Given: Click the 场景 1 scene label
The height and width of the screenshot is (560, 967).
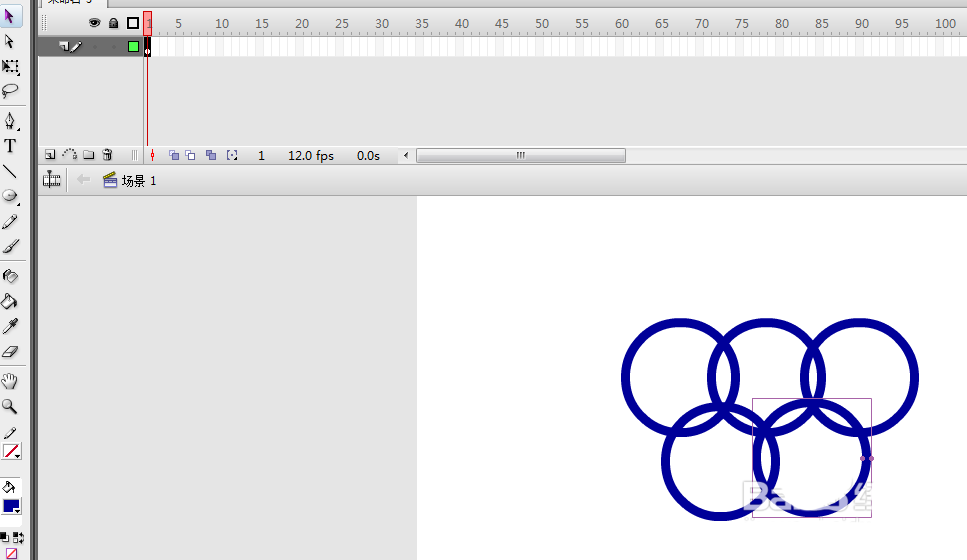Looking at the screenshot, I should click(x=139, y=181).
